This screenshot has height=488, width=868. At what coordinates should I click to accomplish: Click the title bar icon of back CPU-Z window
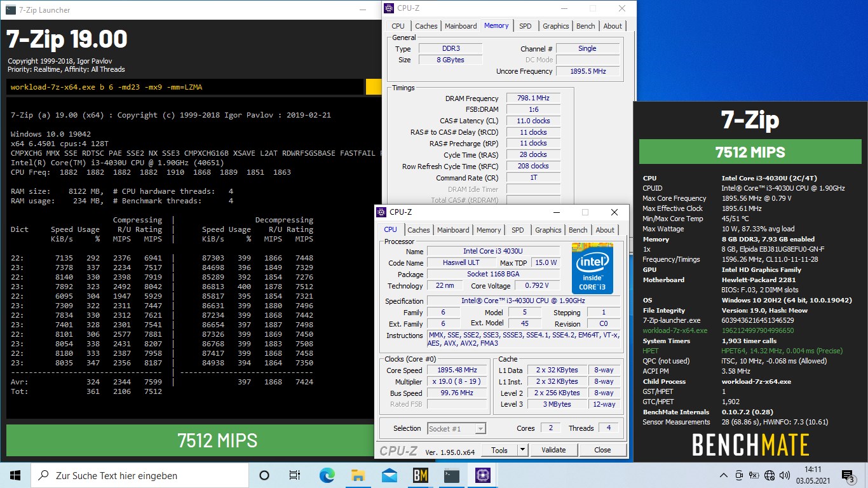[388, 8]
